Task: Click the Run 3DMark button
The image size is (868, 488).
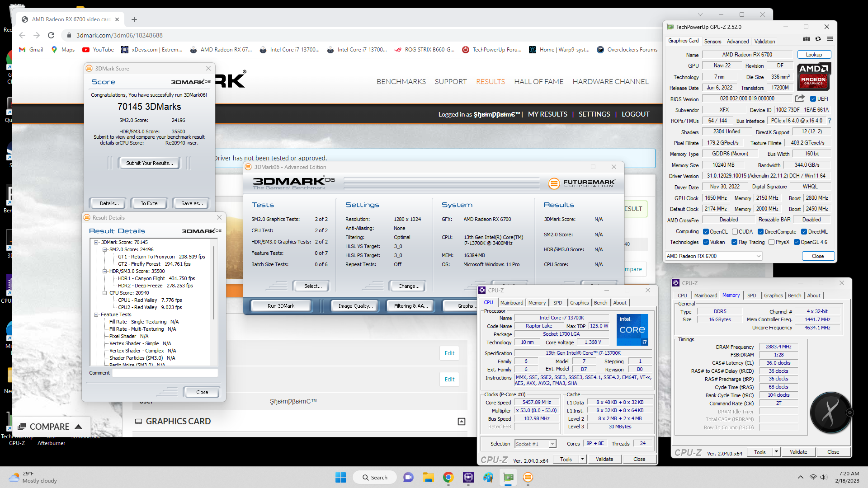Action: coord(281,306)
